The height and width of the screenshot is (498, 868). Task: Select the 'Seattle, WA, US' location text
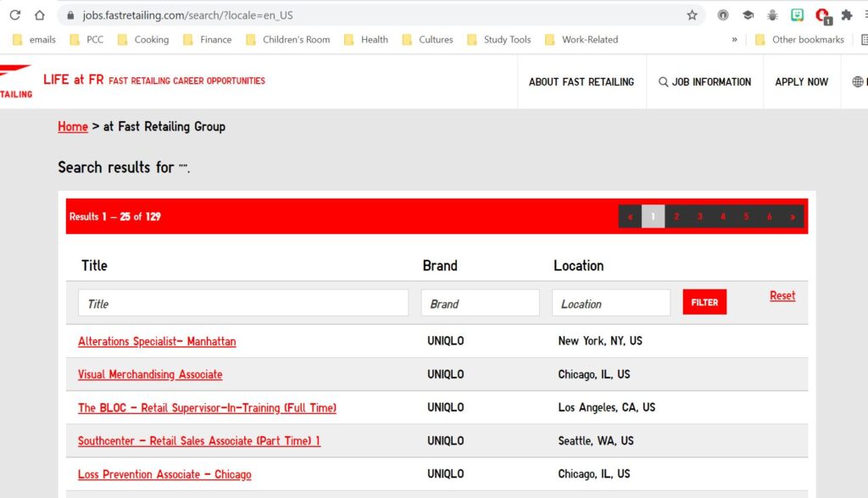click(x=596, y=440)
